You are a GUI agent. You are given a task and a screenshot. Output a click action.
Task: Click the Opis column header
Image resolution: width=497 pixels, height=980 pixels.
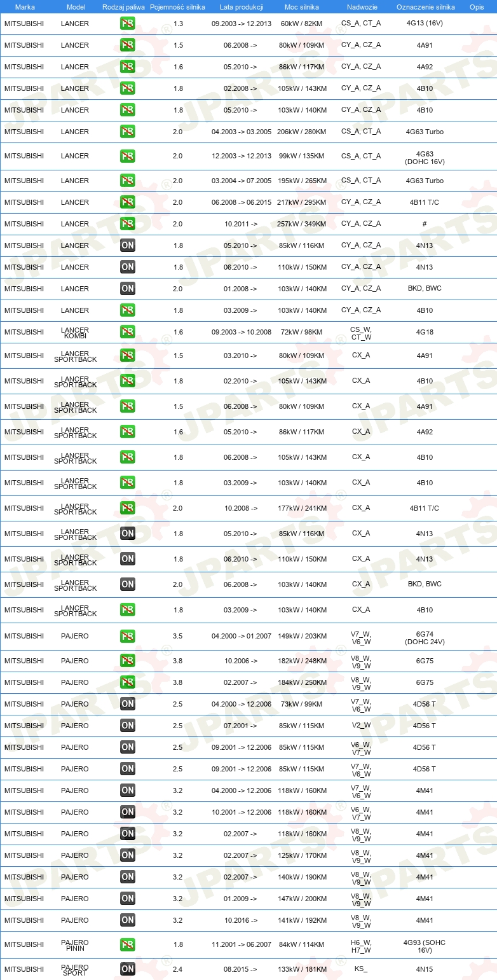point(477,7)
